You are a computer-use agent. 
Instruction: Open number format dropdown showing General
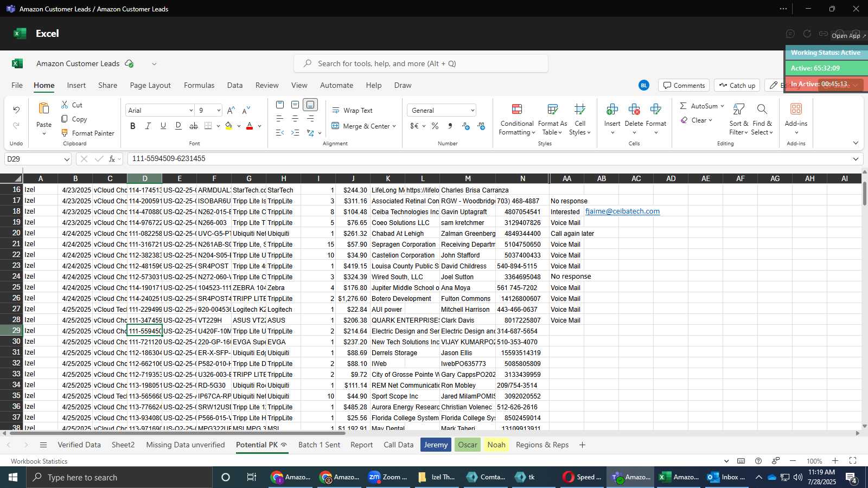click(473, 110)
